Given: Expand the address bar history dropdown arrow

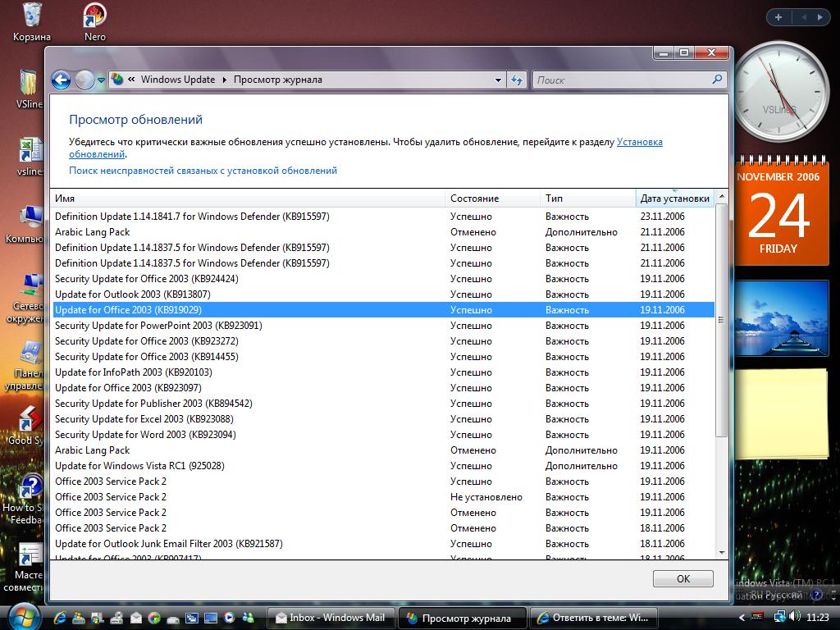Looking at the screenshot, I should tap(498, 80).
